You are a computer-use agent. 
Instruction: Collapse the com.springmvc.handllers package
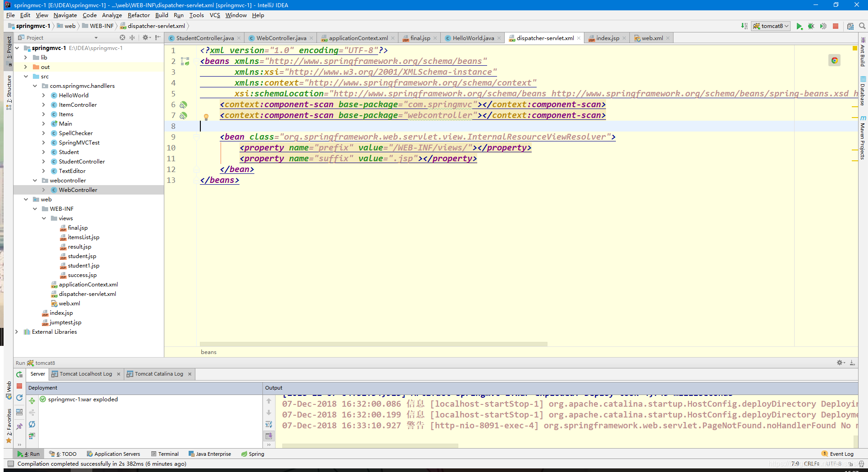[x=35, y=86]
